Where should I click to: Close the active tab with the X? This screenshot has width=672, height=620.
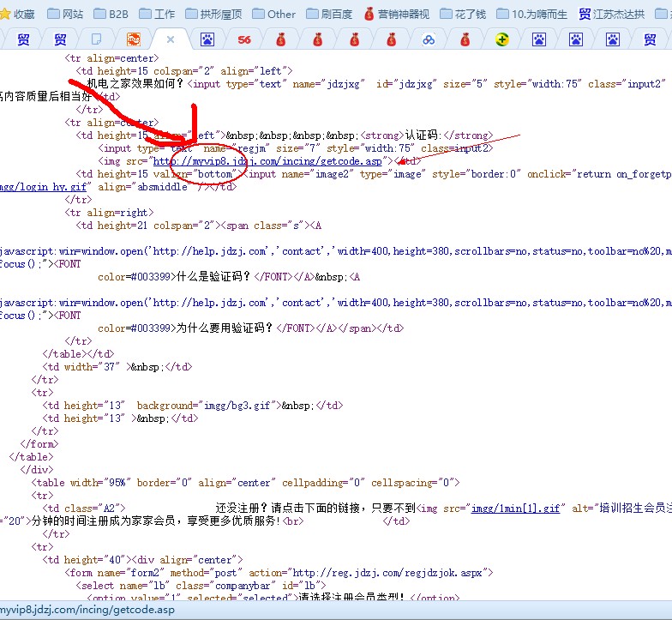point(171,39)
